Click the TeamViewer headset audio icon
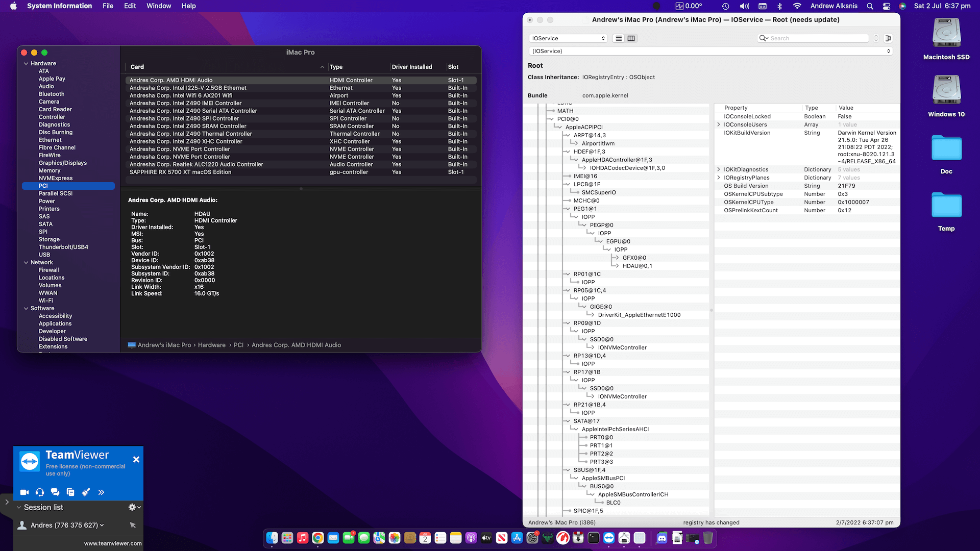 tap(40, 492)
